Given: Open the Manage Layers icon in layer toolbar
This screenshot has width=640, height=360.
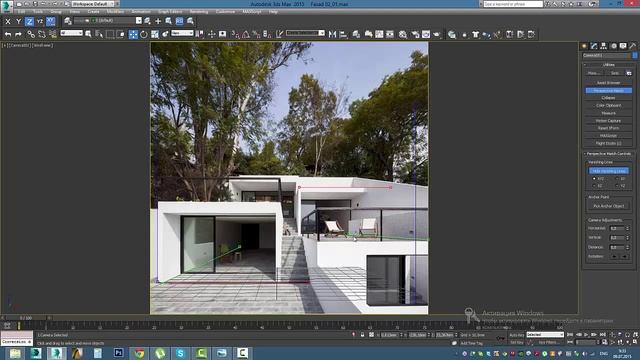Looking at the screenshot, I should (68, 21).
